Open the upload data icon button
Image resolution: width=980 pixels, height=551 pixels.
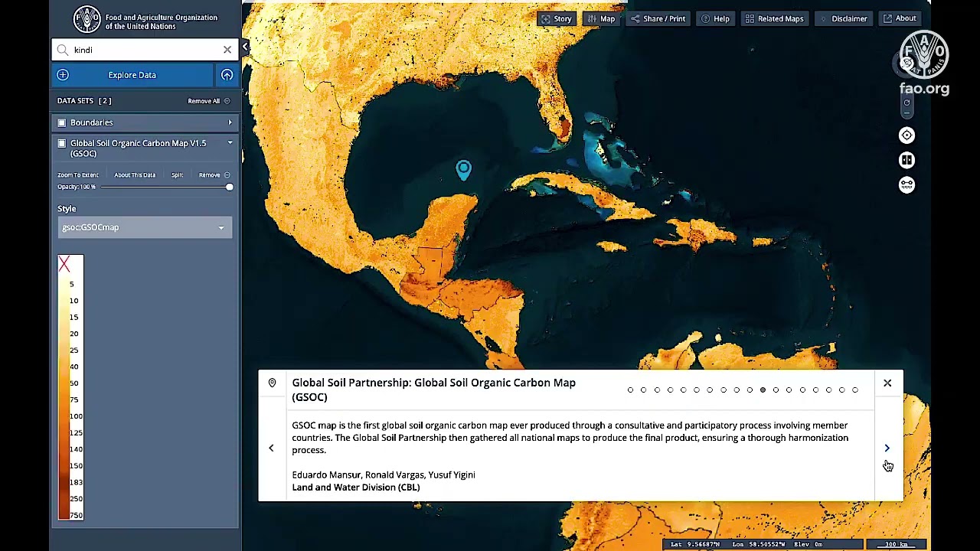[x=227, y=75]
